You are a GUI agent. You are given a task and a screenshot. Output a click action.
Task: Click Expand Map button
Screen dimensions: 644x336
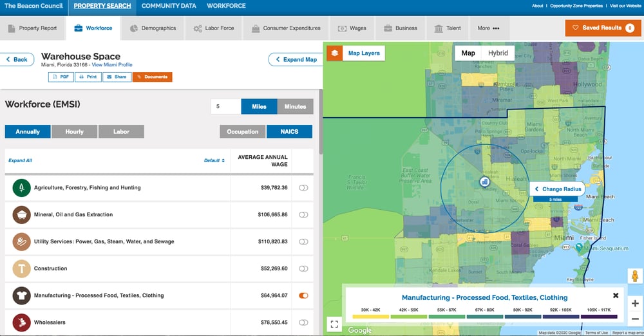pos(296,60)
